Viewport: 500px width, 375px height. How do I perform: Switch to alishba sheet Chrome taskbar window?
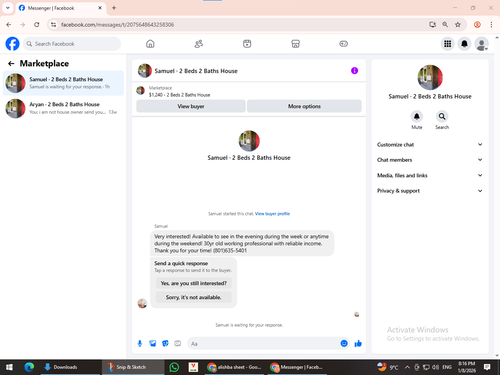(235, 367)
